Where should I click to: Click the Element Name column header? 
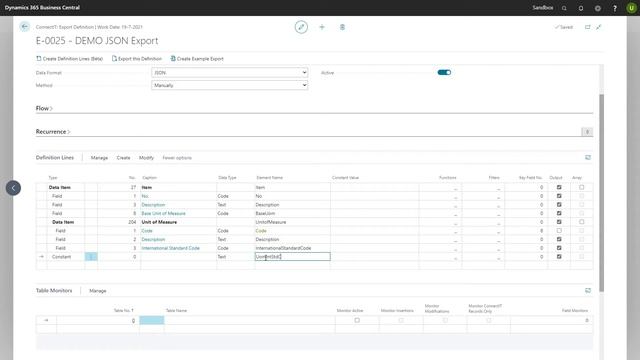(269, 178)
